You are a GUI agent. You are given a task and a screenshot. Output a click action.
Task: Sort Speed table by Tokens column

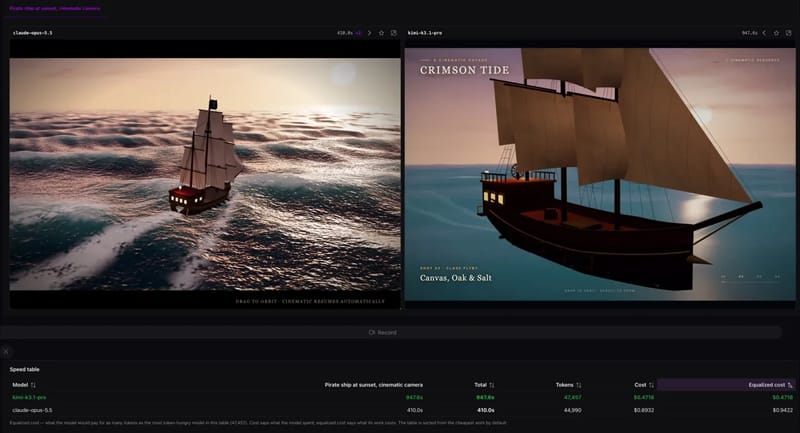coord(568,385)
